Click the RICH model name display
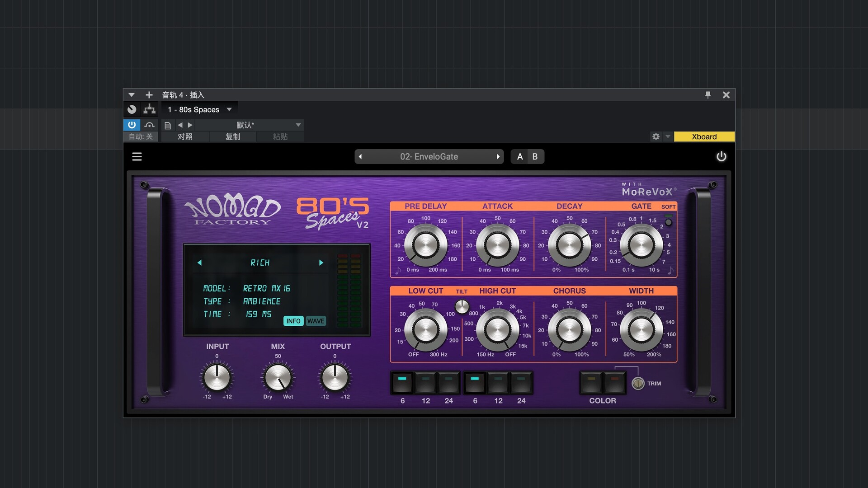Viewport: 868px width, 488px height. tap(260, 263)
